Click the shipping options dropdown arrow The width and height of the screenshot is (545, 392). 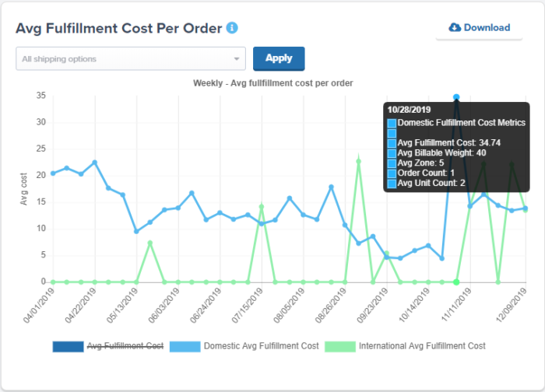point(237,59)
